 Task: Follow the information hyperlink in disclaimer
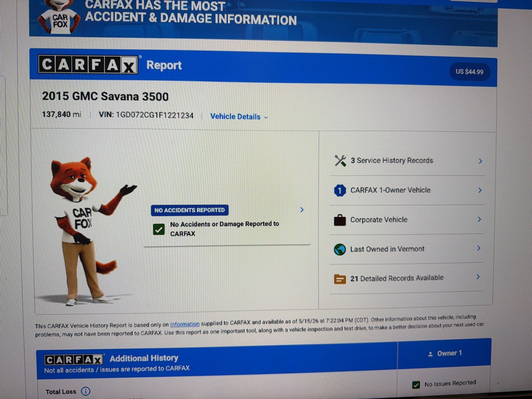point(184,324)
